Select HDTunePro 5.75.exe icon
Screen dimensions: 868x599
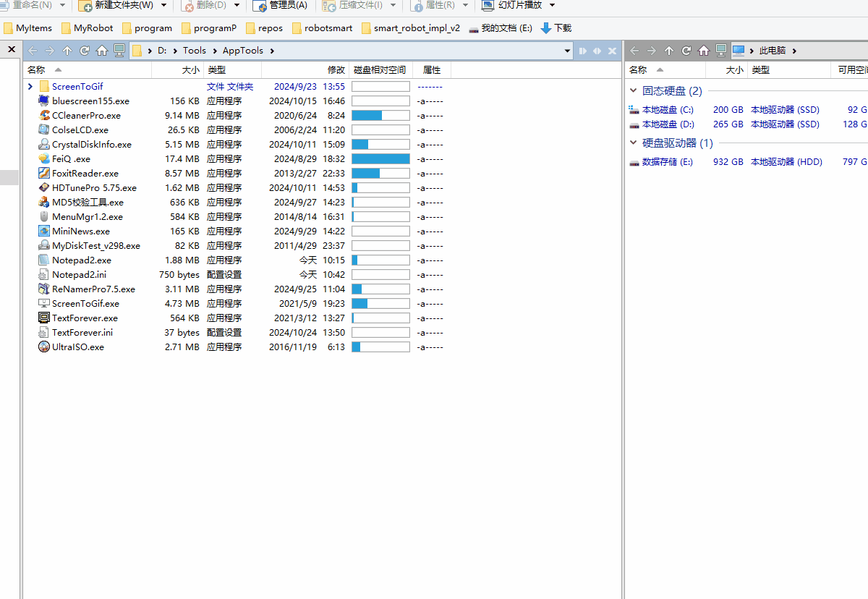click(45, 188)
